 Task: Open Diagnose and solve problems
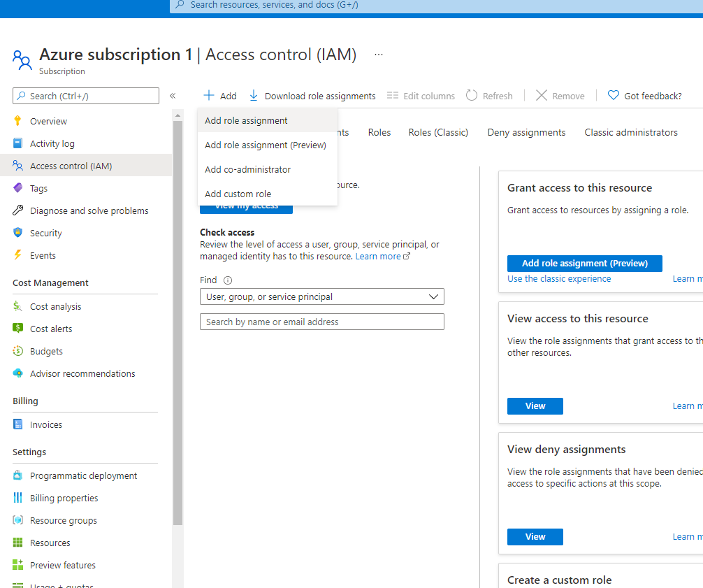pyautogui.click(x=89, y=211)
